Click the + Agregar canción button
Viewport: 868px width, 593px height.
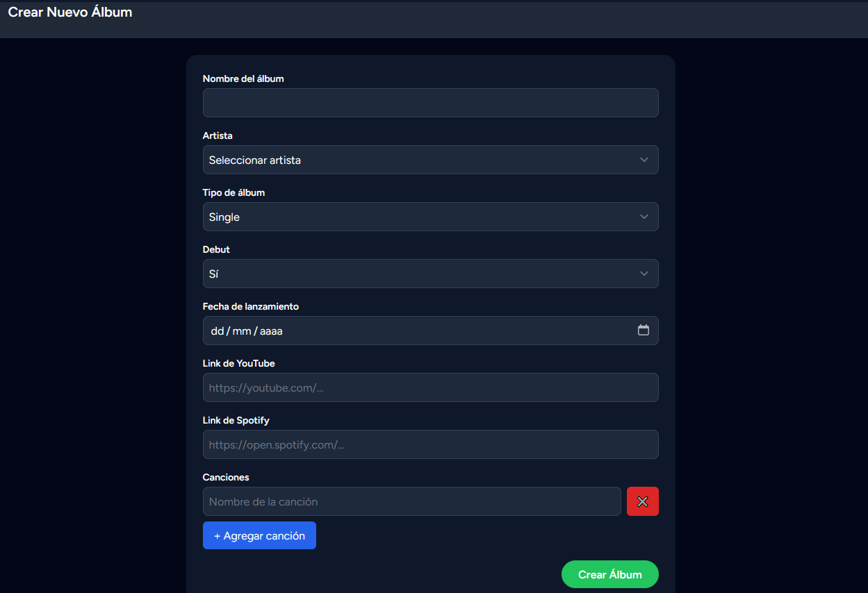[x=259, y=535]
